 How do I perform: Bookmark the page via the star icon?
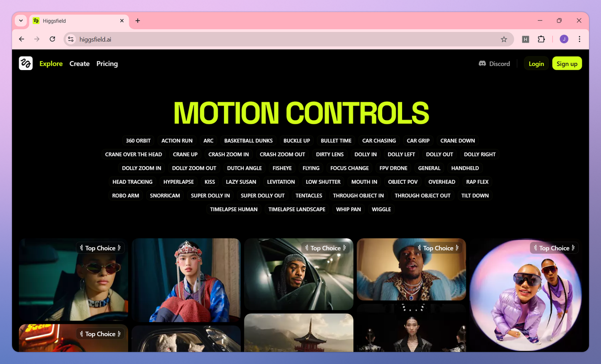click(504, 39)
